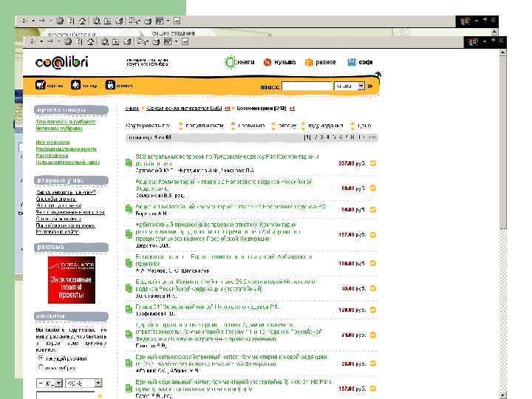Add the Глава 31 Земельный налог book to cart
The height and width of the screenshot is (399, 532).
tap(373, 310)
